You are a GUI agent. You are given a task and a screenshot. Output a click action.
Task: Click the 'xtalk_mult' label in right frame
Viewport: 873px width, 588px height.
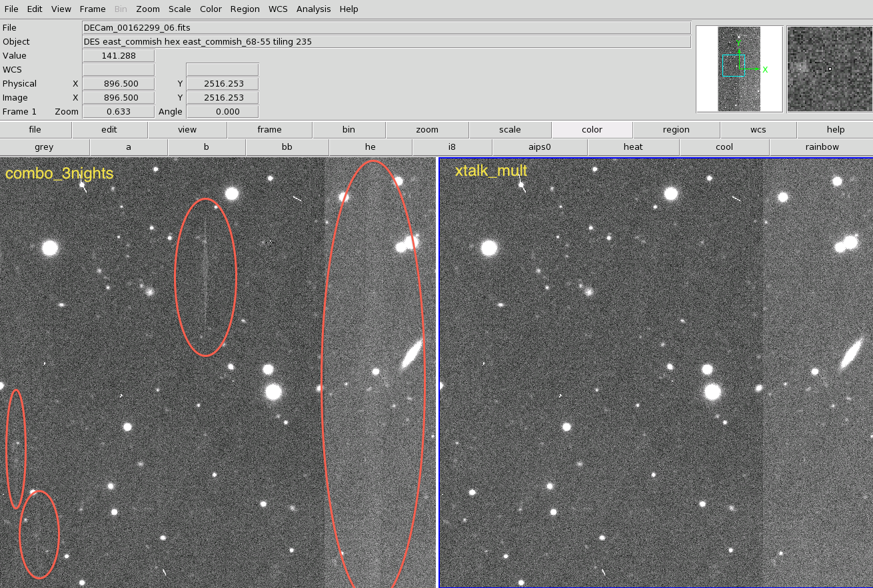(x=490, y=171)
